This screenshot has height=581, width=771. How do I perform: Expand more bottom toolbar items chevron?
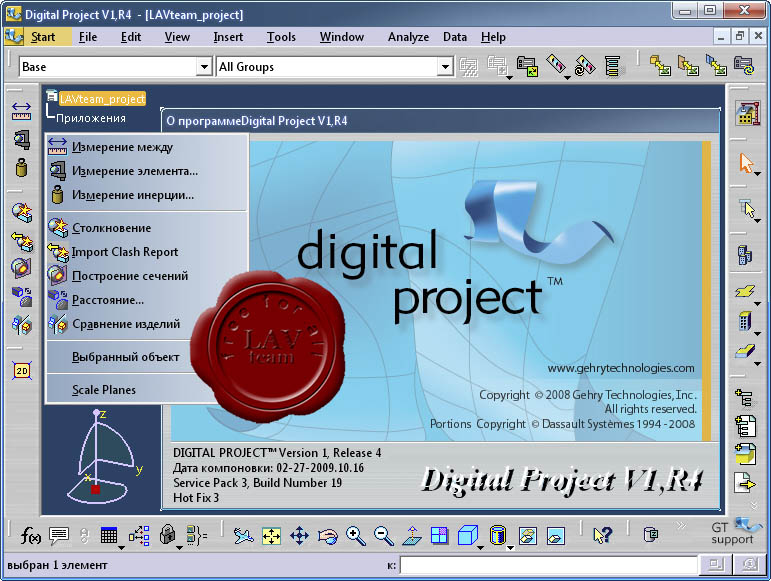tap(681, 526)
